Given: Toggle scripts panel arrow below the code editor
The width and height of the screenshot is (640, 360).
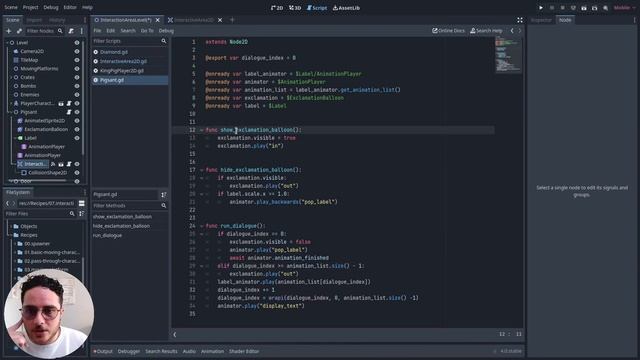Looking at the screenshot, I should pos(175,334).
